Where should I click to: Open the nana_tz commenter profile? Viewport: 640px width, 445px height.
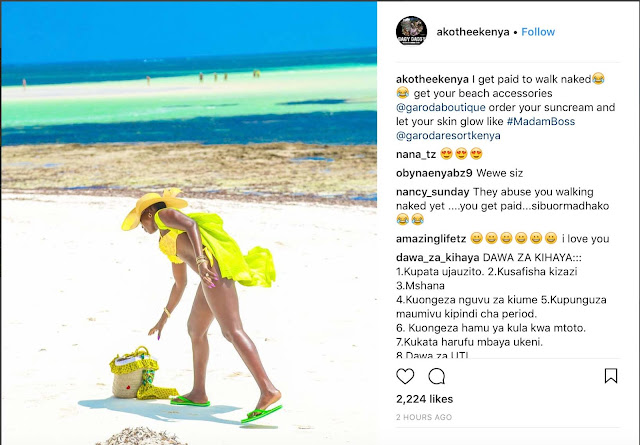click(x=416, y=154)
